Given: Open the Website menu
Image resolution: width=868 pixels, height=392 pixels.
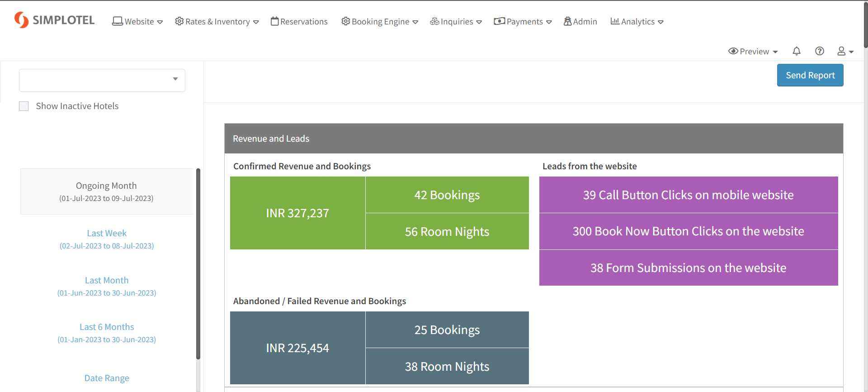Looking at the screenshot, I should click(x=137, y=22).
